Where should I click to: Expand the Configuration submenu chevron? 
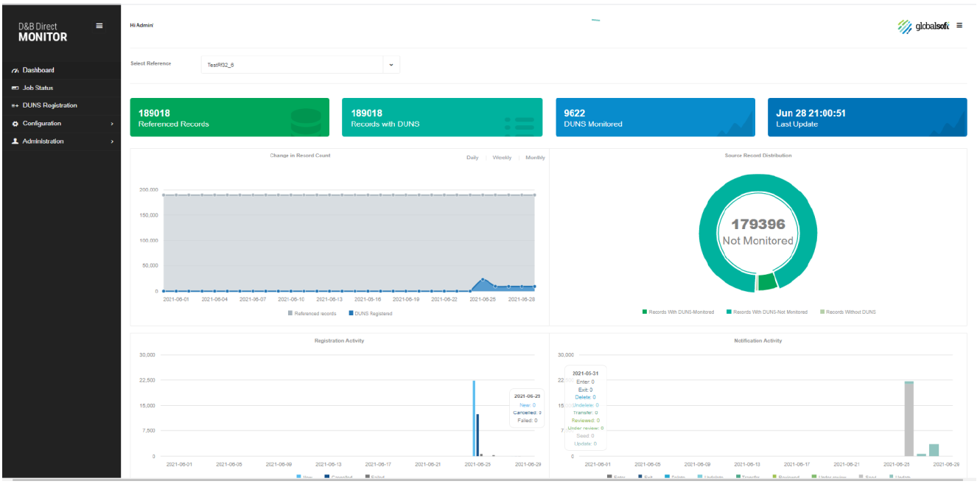112,123
